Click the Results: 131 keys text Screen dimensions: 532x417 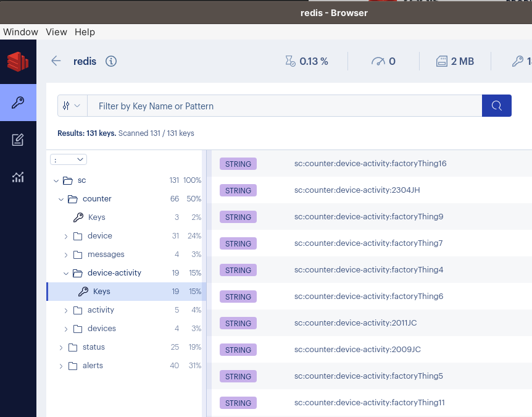pos(87,133)
